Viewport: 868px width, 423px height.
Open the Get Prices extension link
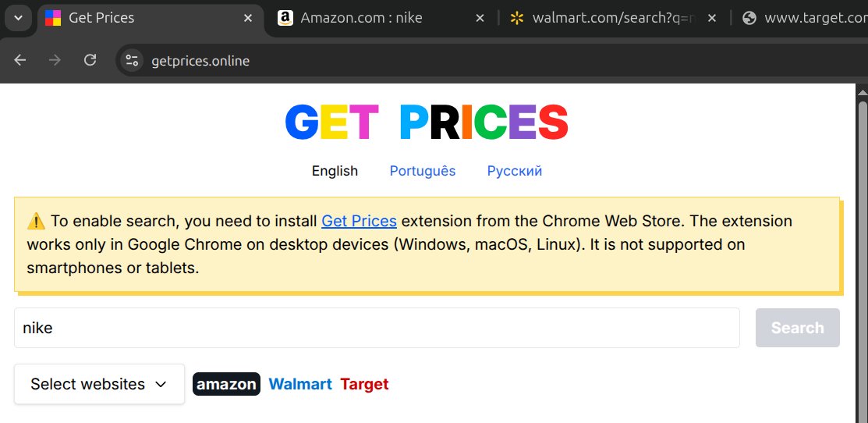coord(359,221)
